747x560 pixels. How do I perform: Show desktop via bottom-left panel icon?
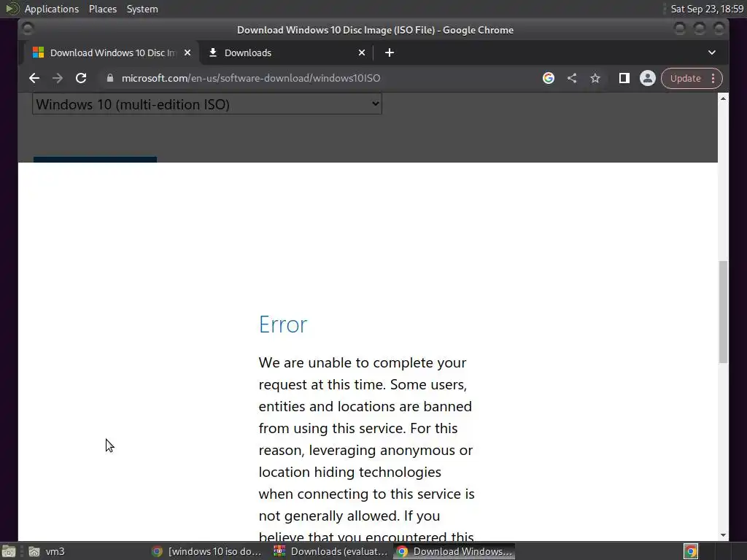(x=9, y=551)
